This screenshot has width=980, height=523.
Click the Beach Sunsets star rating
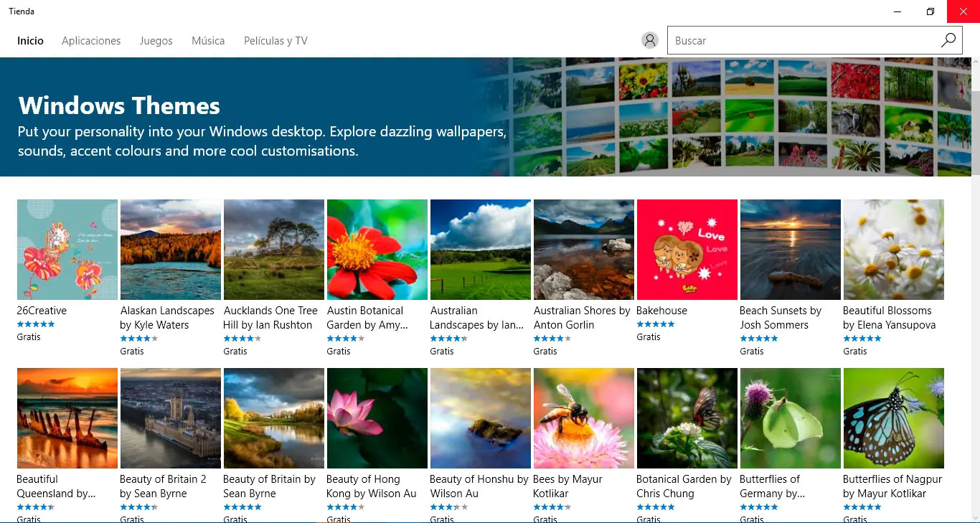coord(758,339)
